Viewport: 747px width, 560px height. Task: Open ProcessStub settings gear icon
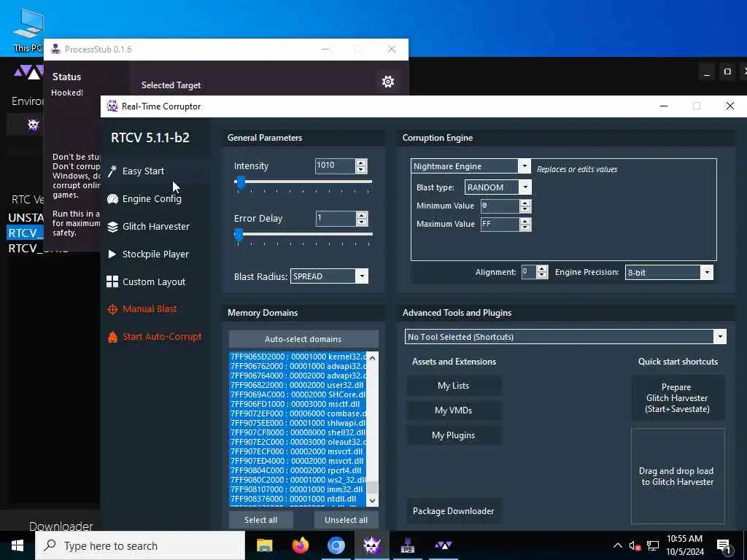(x=388, y=82)
